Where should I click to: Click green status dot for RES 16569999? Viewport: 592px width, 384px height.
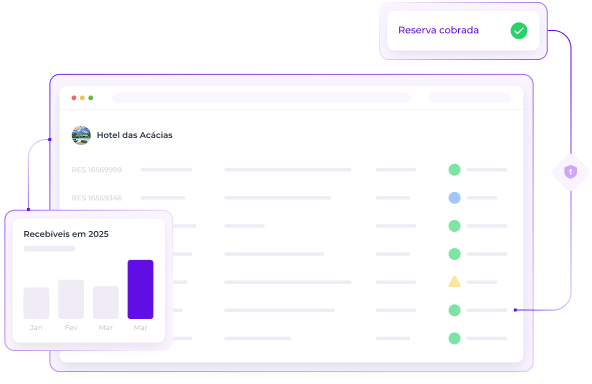pos(454,170)
